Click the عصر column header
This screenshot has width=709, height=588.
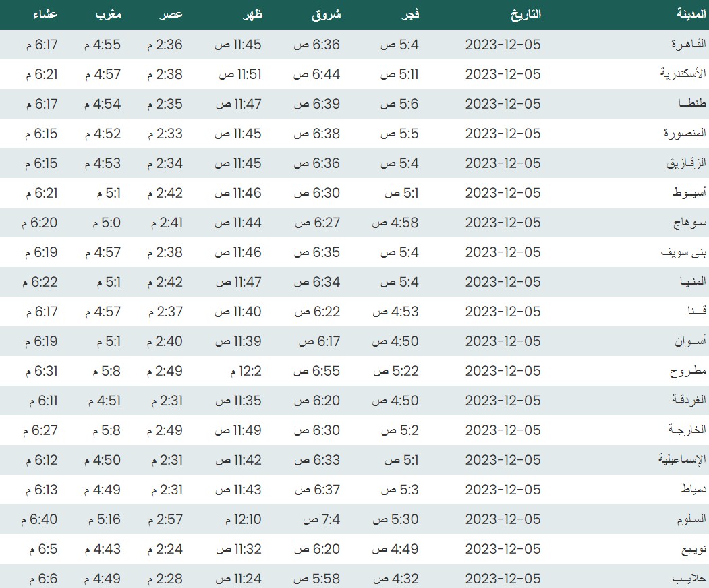click(171, 14)
